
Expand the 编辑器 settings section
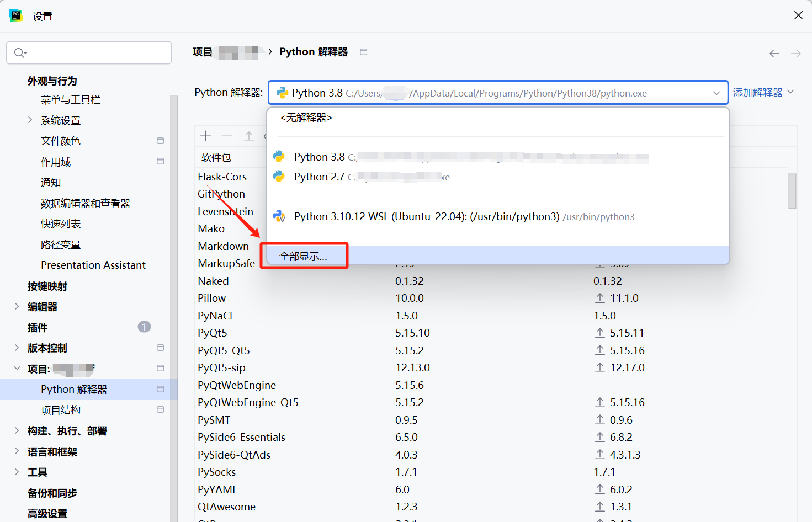(x=17, y=307)
